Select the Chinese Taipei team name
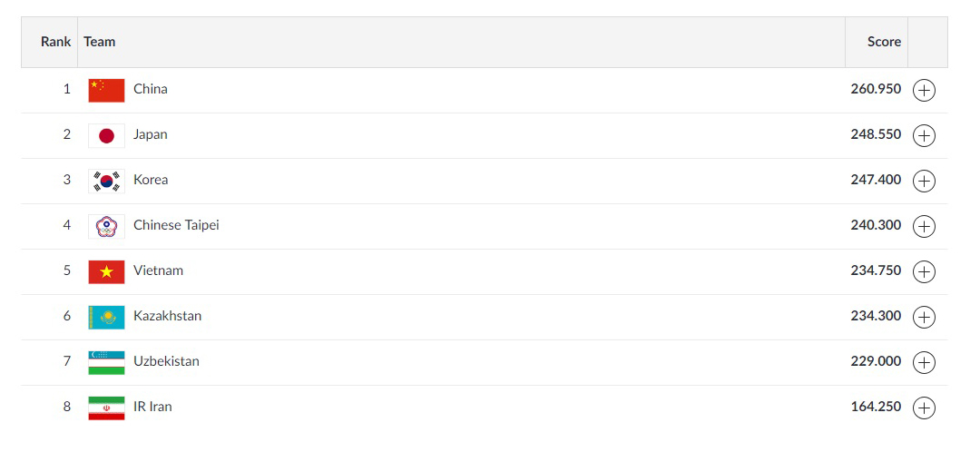This screenshot has width=980, height=452. (x=176, y=225)
